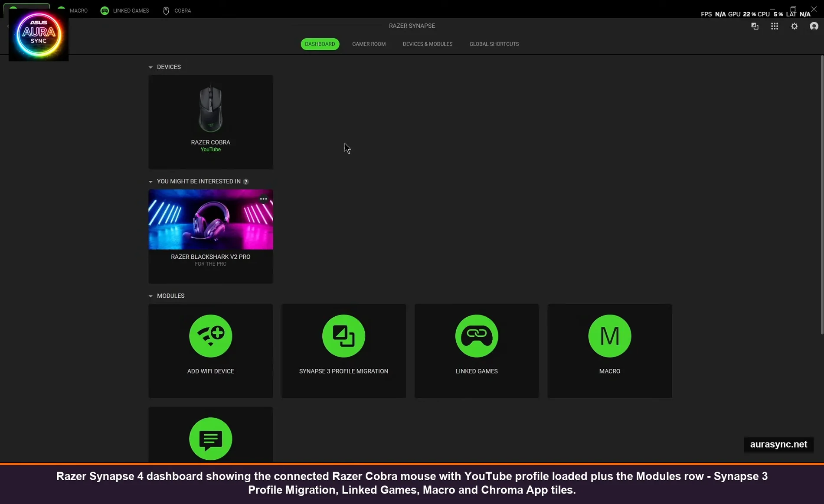Switch to the Linked Games window tab
The image size is (824, 504).
pos(124,10)
